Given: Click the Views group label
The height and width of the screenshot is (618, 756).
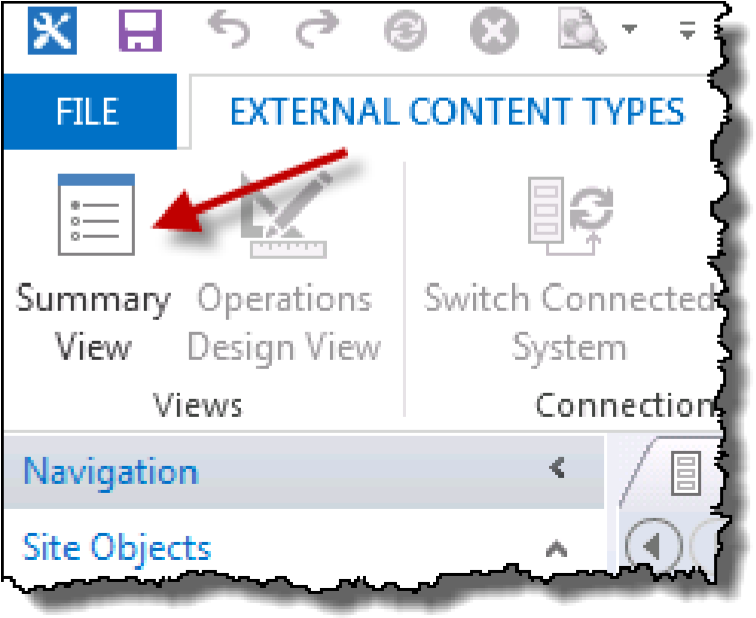Looking at the screenshot, I should point(198,405).
